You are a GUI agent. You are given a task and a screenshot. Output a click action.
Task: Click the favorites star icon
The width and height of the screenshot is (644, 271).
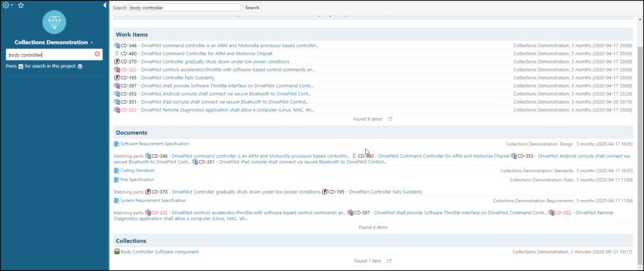(x=21, y=5)
